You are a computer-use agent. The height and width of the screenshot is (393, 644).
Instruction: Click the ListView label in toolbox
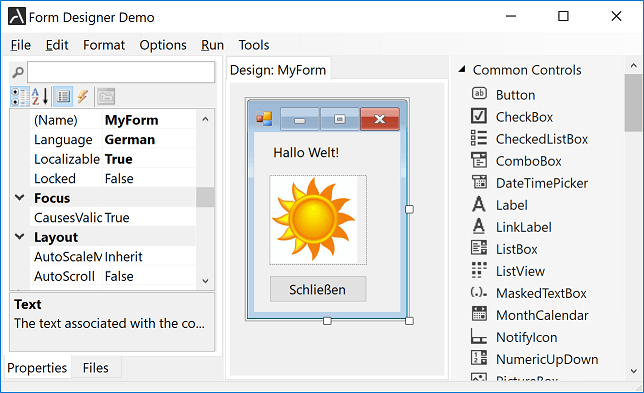click(520, 271)
